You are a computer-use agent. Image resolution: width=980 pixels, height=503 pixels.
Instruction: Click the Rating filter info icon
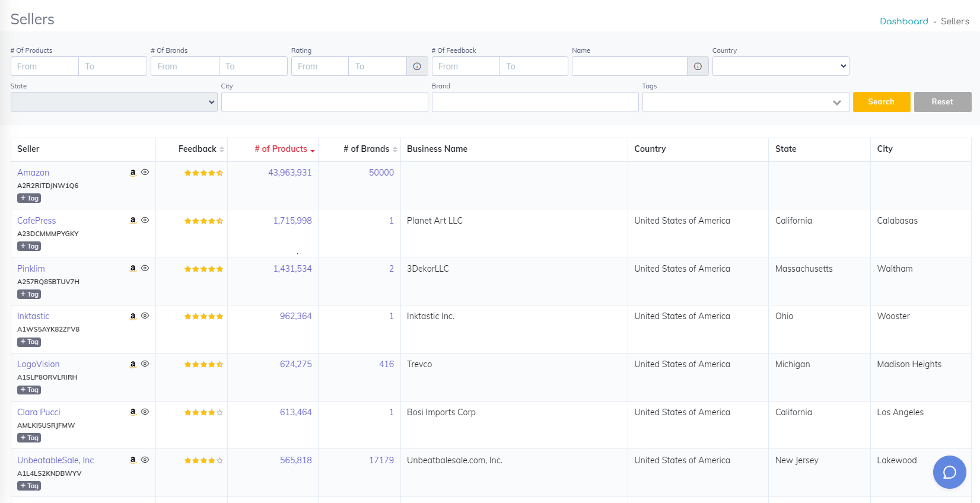pyautogui.click(x=417, y=66)
